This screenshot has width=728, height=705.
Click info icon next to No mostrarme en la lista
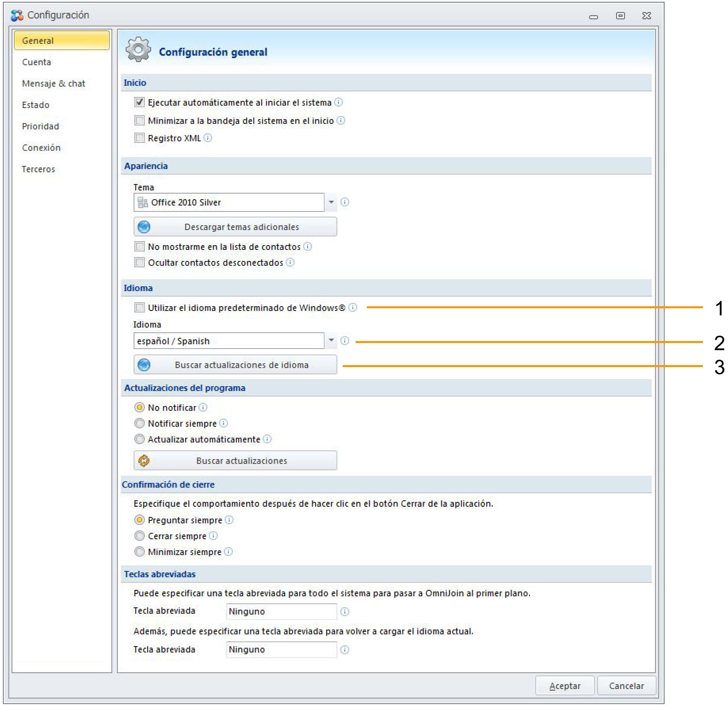[308, 246]
